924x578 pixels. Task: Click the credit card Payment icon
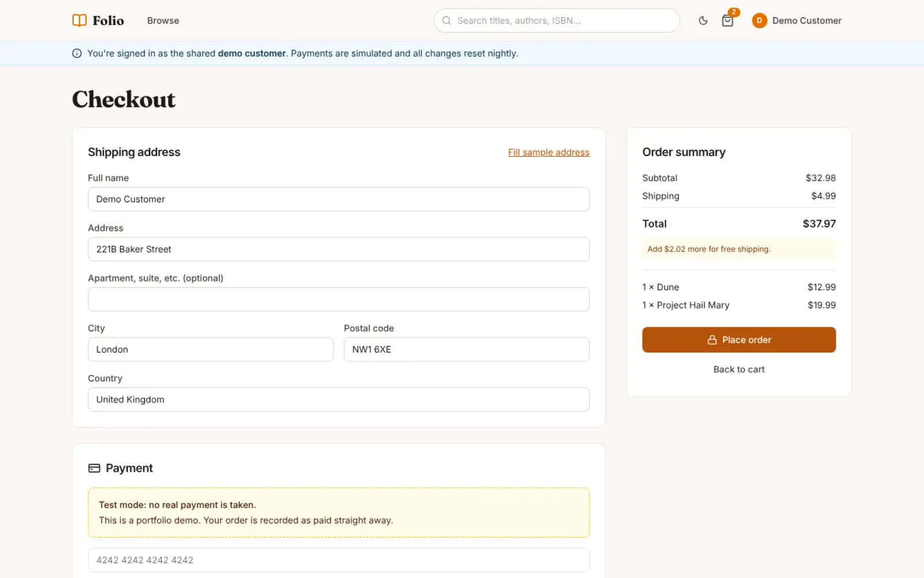tap(94, 468)
